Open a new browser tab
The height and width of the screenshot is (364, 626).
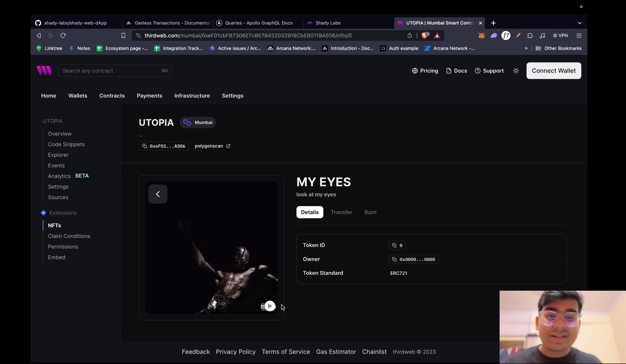point(493,23)
